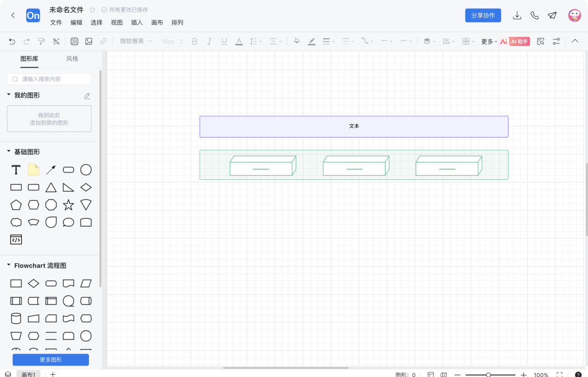Select the Text shape in 基础图形
Screen dimensions: 588x377
click(16, 170)
